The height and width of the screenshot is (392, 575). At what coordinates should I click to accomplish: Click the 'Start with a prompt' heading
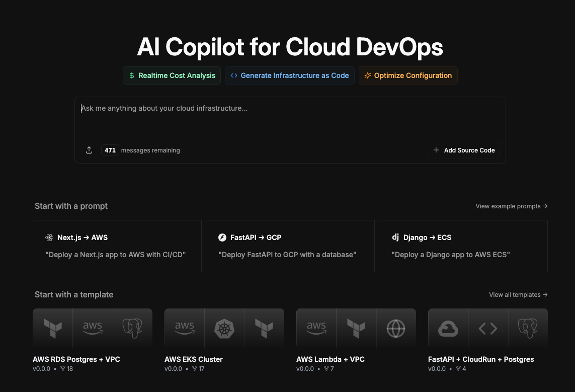tap(71, 206)
